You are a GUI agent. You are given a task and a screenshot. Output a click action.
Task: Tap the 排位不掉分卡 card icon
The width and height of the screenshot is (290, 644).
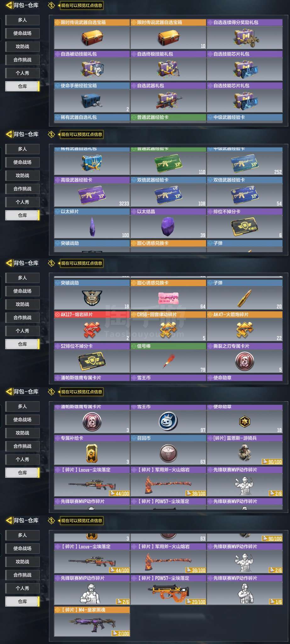(245, 227)
